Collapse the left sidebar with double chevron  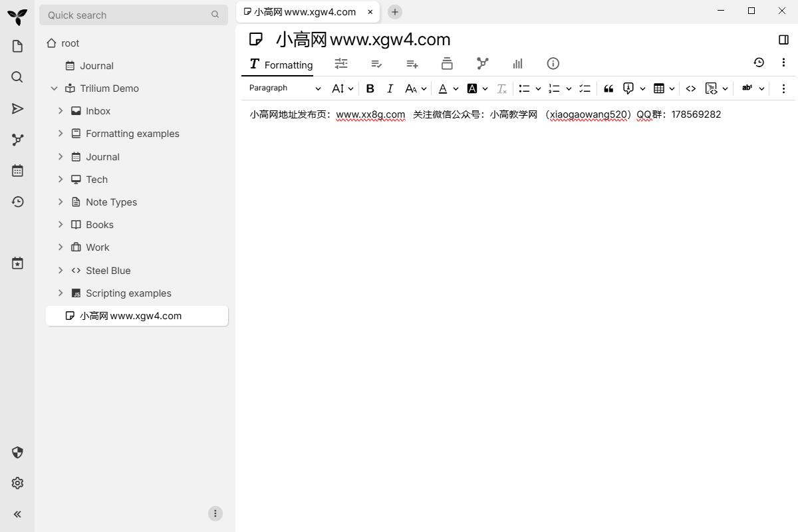tap(17, 514)
